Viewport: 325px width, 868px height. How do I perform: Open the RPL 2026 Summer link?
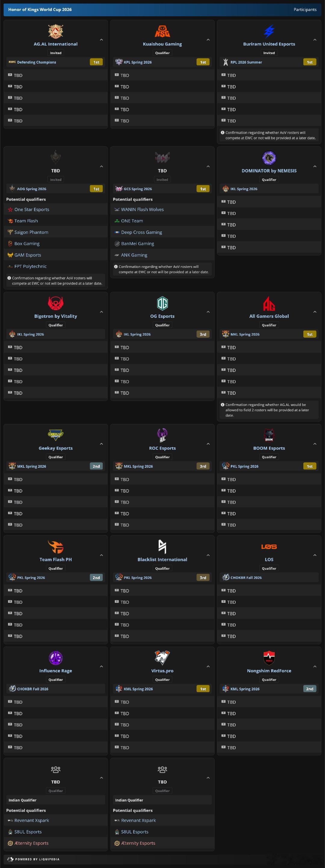pyautogui.click(x=246, y=62)
